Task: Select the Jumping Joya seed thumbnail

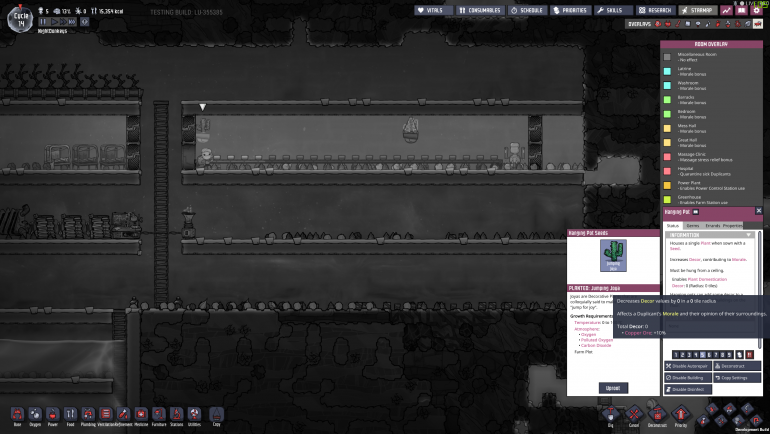Action: [613, 255]
